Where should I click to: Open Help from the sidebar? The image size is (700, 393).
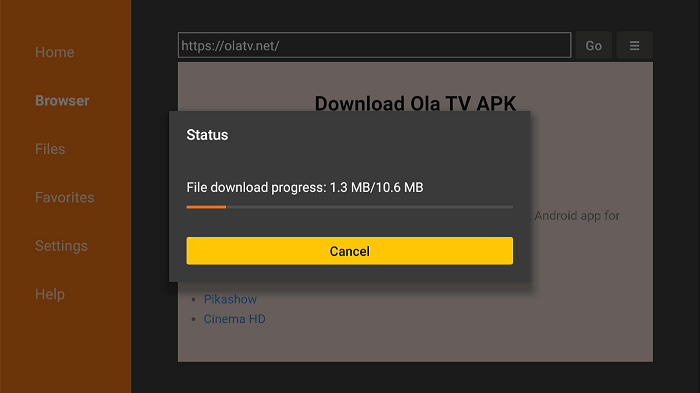tap(50, 294)
